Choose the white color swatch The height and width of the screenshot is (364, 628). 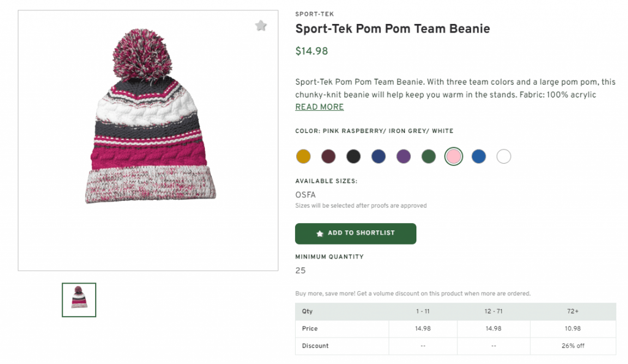[x=504, y=156]
